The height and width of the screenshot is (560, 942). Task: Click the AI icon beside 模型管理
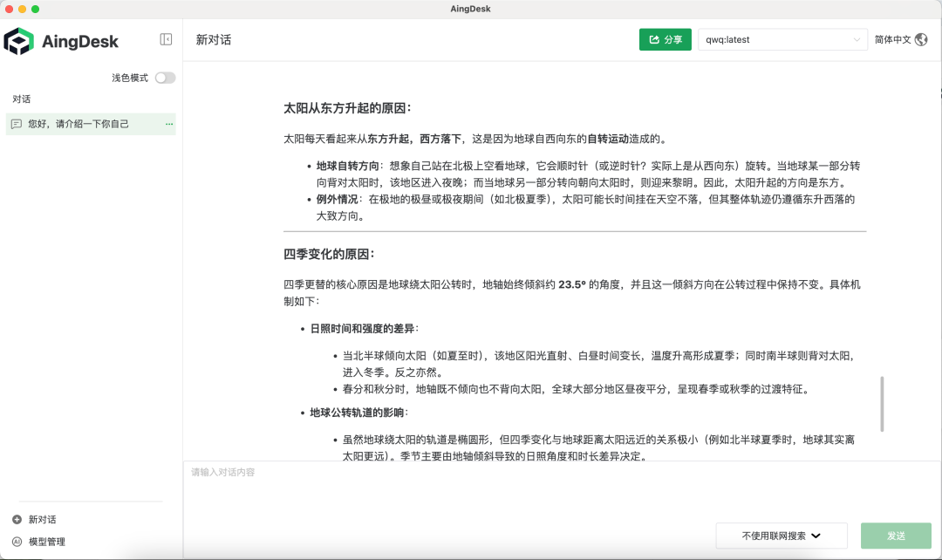[x=17, y=542]
